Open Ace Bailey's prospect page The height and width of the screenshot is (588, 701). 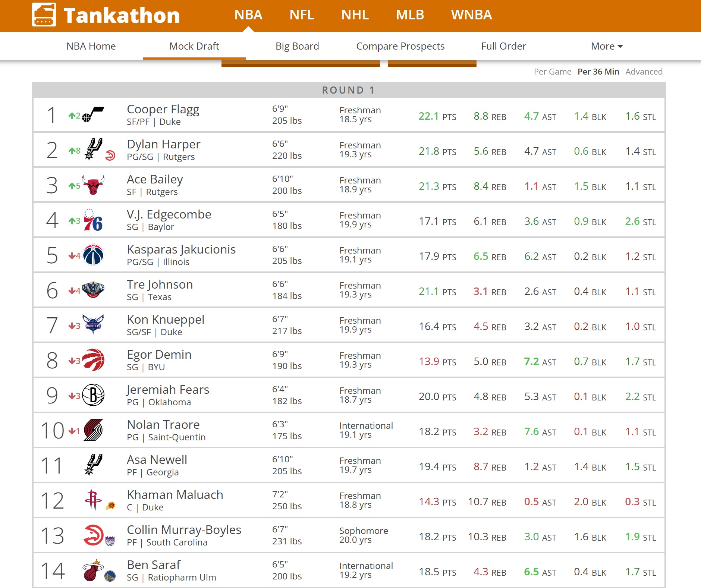pyautogui.click(x=155, y=179)
